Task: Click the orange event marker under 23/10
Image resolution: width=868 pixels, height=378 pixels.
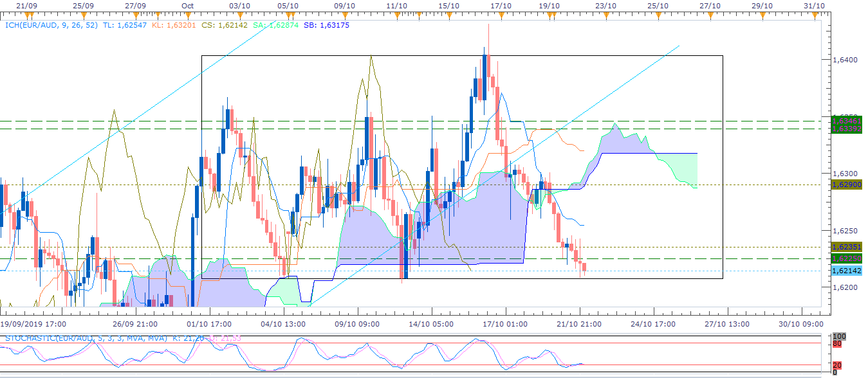Action: click(605, 17)
